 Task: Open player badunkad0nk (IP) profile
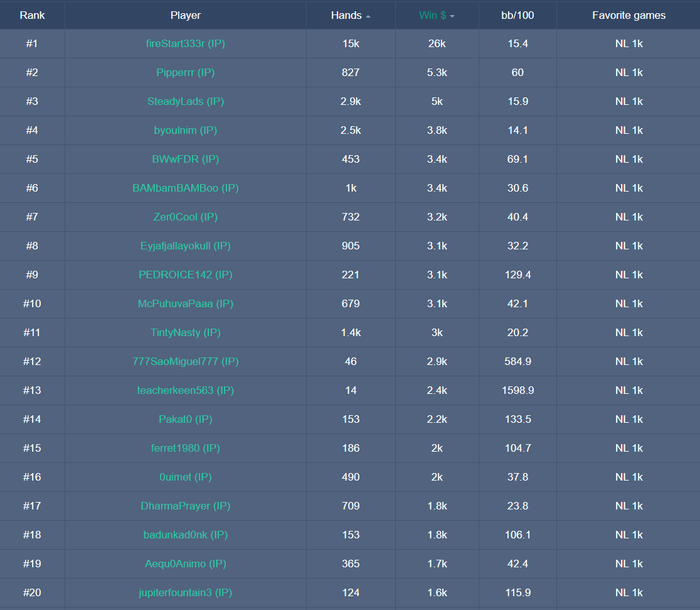(185, 535)
